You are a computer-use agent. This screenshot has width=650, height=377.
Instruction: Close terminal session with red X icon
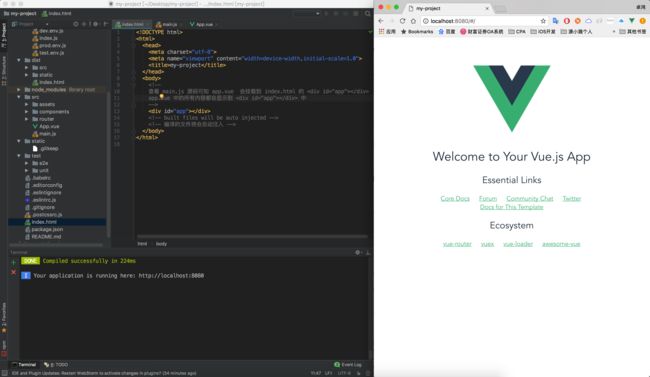[13, 272]
